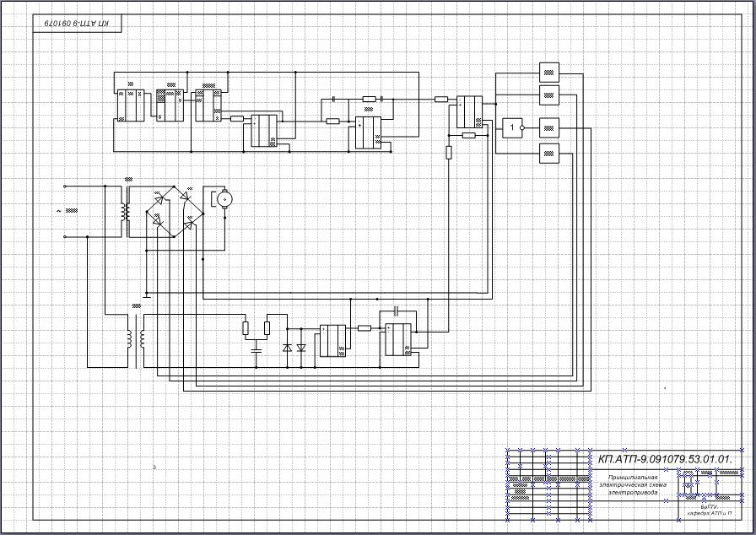Select the capacitor right of the upper feedback resistor

(381, 99)
